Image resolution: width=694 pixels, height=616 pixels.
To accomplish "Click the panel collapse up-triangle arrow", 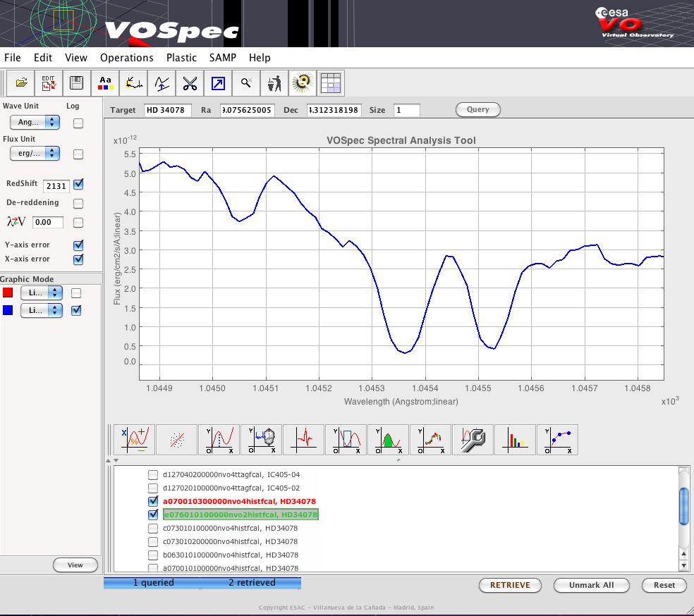I will click(x=109, y=460).
